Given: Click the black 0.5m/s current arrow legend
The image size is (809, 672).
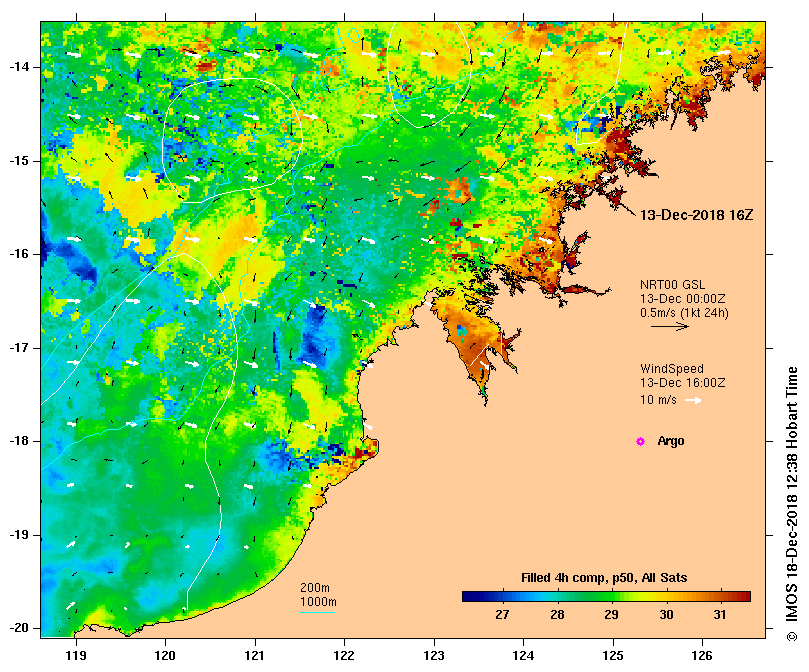Looking at the screenshot, I should tap(670, 326).
